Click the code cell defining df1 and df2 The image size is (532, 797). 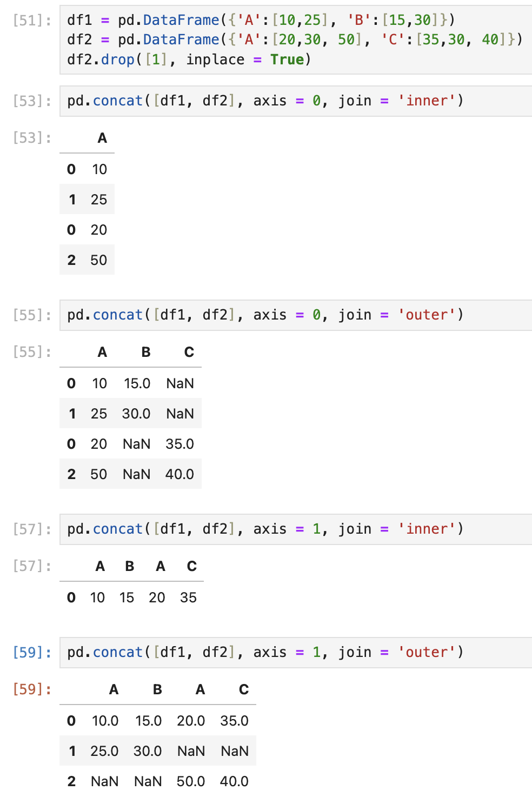click(x=296, y=40)
